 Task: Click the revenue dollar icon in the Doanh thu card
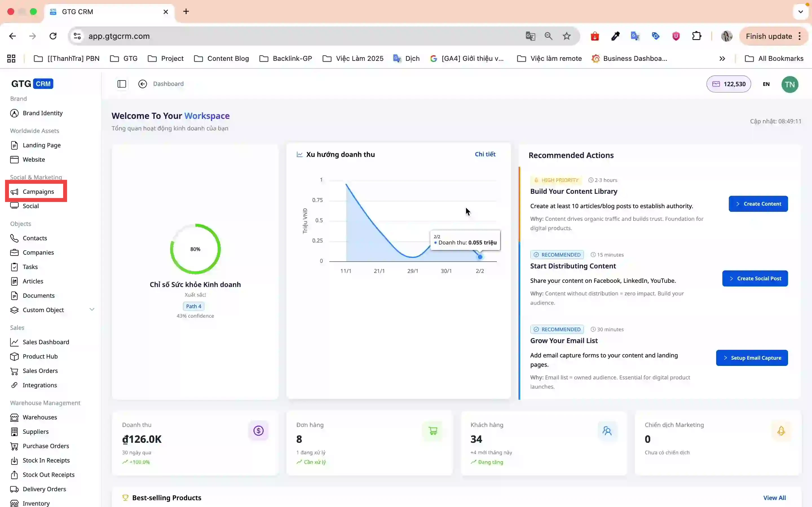pyautogui.click(x=258, y=431)
